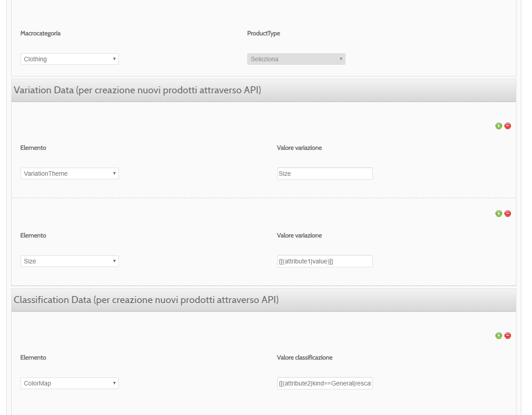
Task: Add row above the Size element
Action: click(498, 213)
